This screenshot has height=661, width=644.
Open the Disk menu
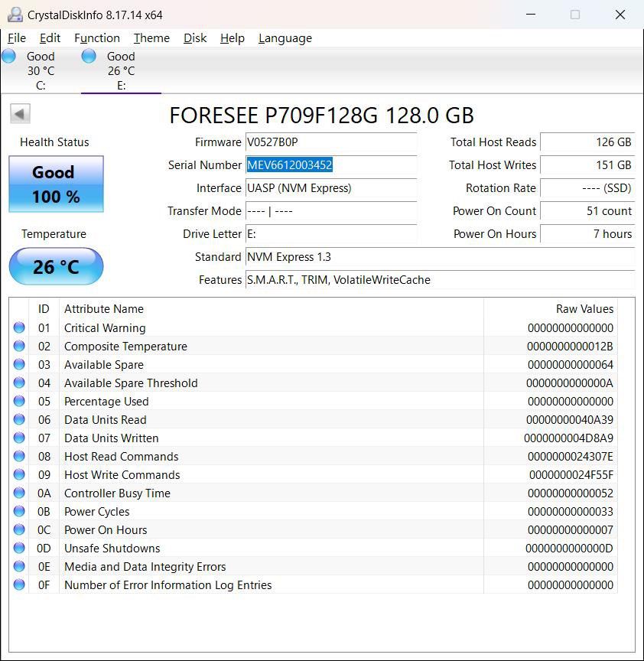click(x=194, y=38)
